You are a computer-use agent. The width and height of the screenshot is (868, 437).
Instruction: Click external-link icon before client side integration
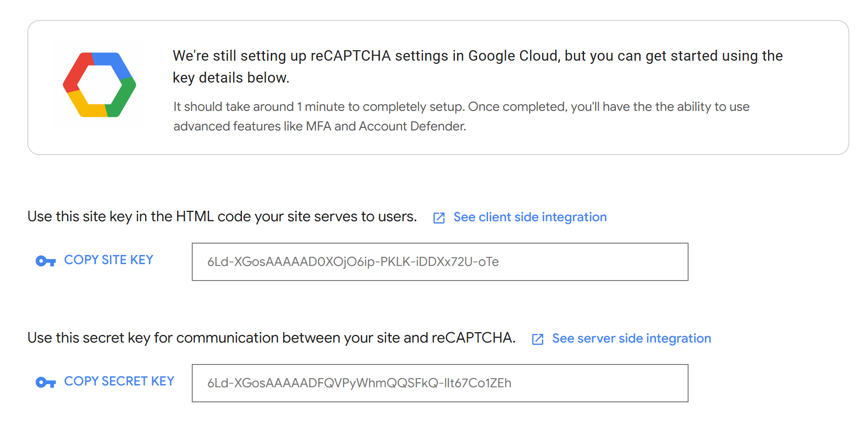pos(439,218)
